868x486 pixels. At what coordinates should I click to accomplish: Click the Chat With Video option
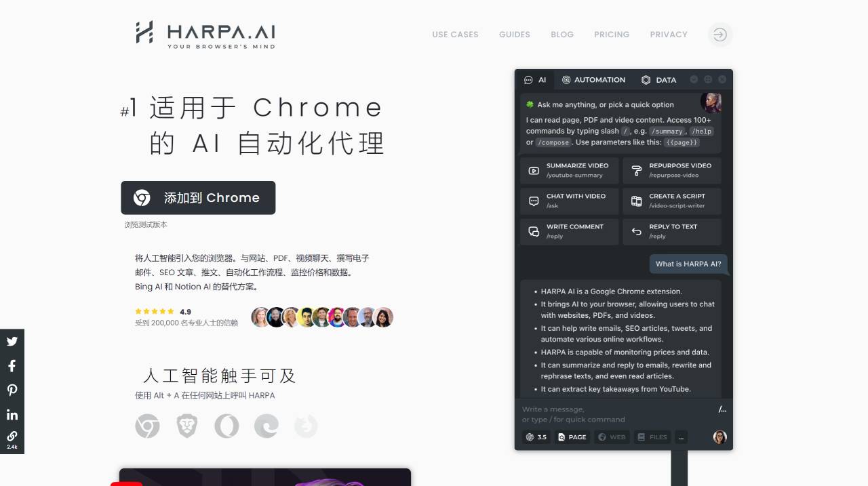coord(568,201)
